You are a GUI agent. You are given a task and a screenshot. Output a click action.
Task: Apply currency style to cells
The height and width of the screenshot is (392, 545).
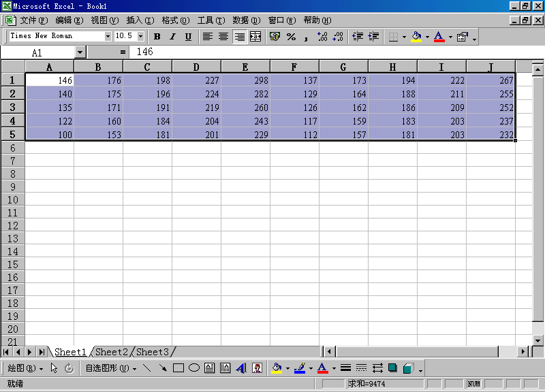[x=275, y=37]
